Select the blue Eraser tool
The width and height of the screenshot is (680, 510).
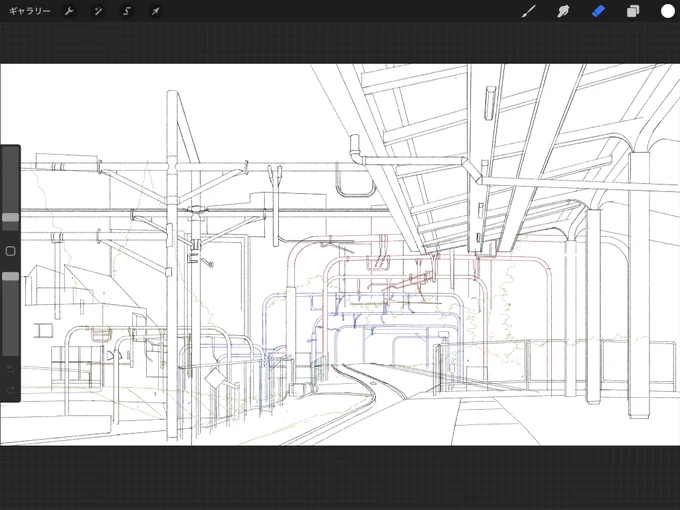point(598,11)
